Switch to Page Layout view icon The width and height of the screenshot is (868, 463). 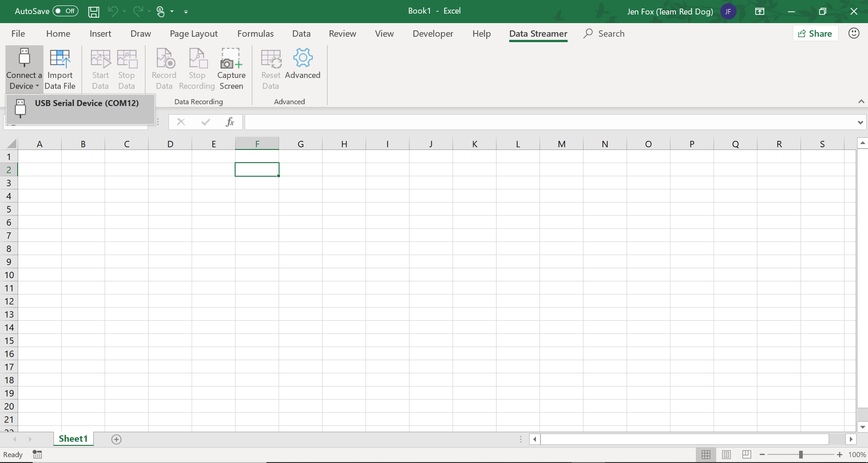(726, 454)
